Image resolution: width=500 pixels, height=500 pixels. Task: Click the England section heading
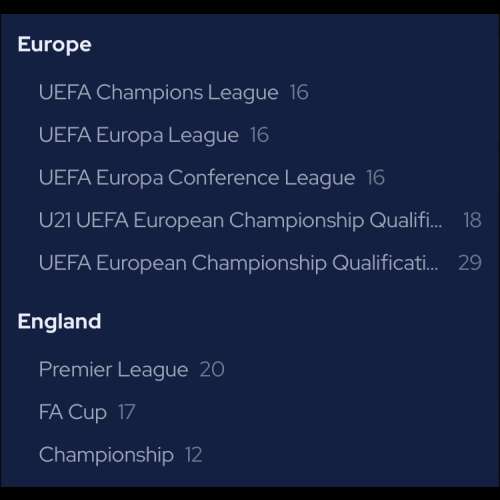(59, 321)
